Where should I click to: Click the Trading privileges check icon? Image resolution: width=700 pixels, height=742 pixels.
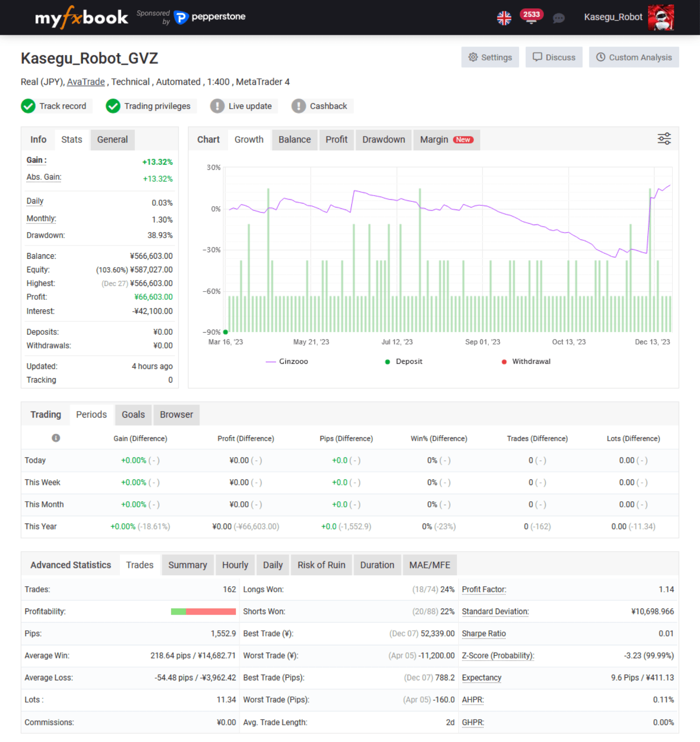tap(113, 106)
